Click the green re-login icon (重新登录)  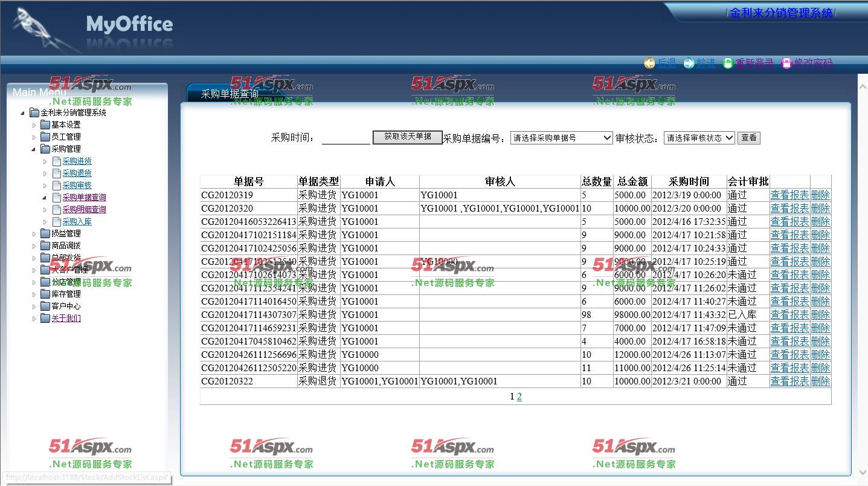pos(728,63)
